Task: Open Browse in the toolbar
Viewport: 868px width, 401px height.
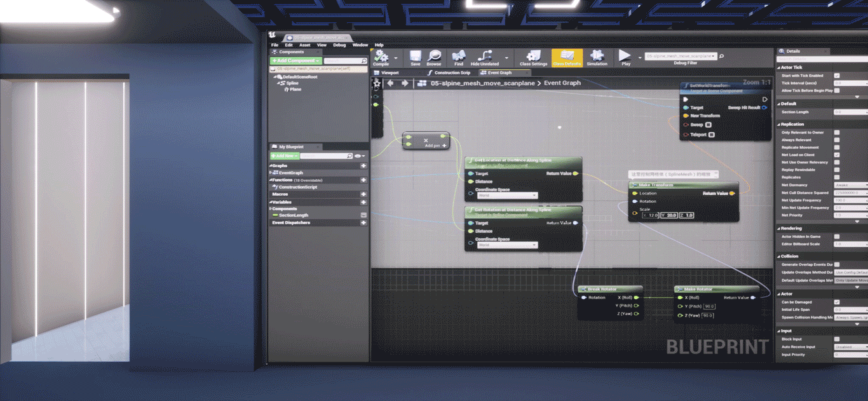Action: tap(434, 58)
